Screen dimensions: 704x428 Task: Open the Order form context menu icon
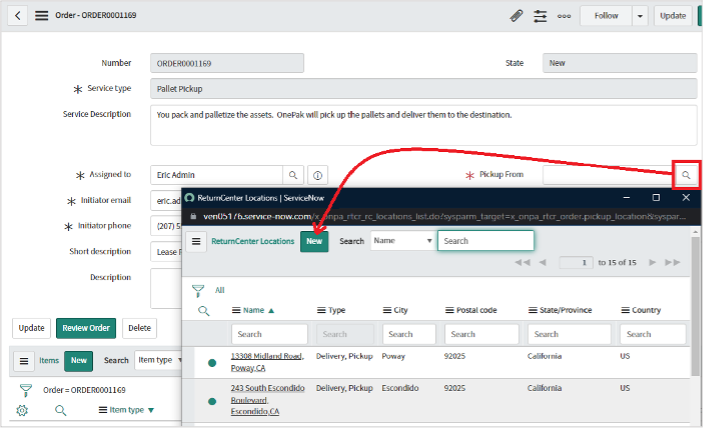click(42, 16)
